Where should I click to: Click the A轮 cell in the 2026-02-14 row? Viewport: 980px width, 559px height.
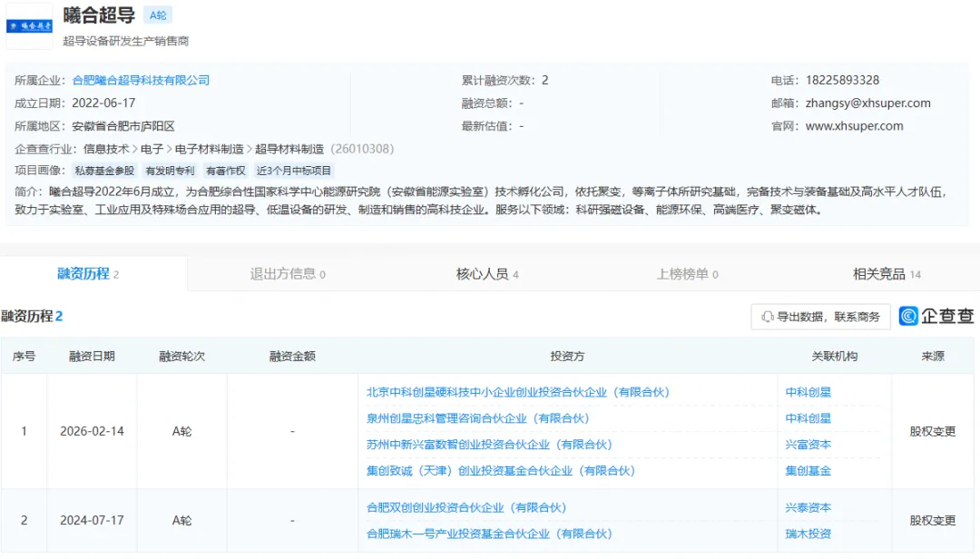[181, 431]
